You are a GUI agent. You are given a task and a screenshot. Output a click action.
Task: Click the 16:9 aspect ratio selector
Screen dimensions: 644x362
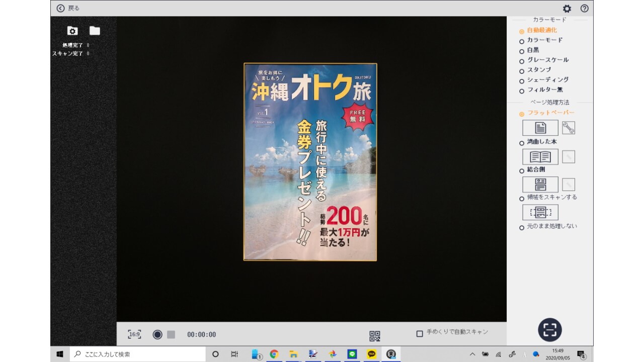(134, 334)
